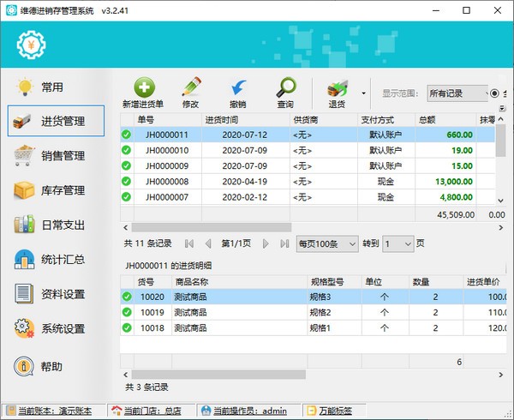Open 日常支出 (daily expenses) menu item
Viewport: 514px width, 420px height.
[56, 225]
